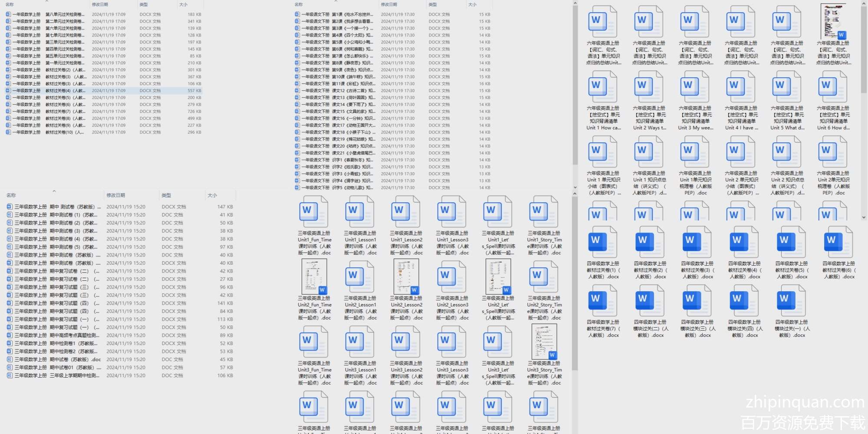This screenshot has width=868, height=434.
Task: Select file 一年级语文下册 第10课《端午粽》
Action: tap(393, 77)
